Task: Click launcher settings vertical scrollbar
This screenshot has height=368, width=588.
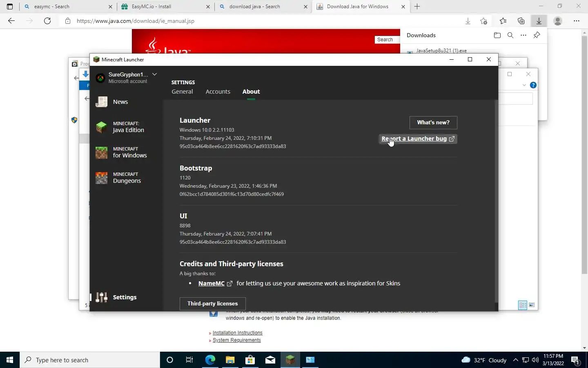Action: 496,200
